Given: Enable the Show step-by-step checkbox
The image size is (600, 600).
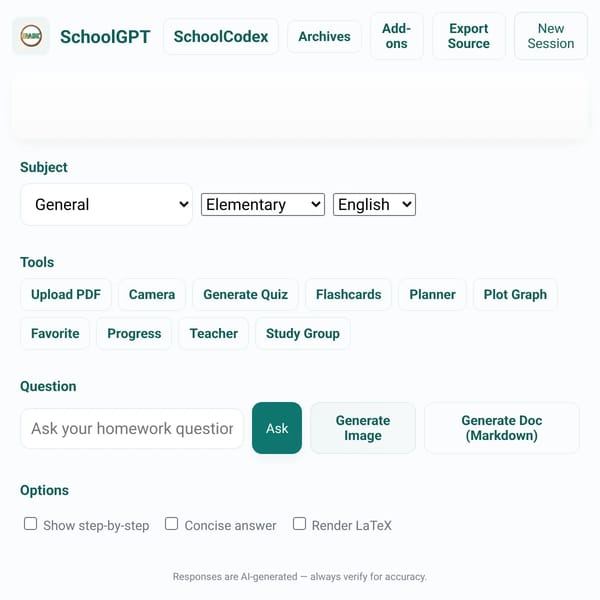Looking at the screenshot, I should coord(30,523).
